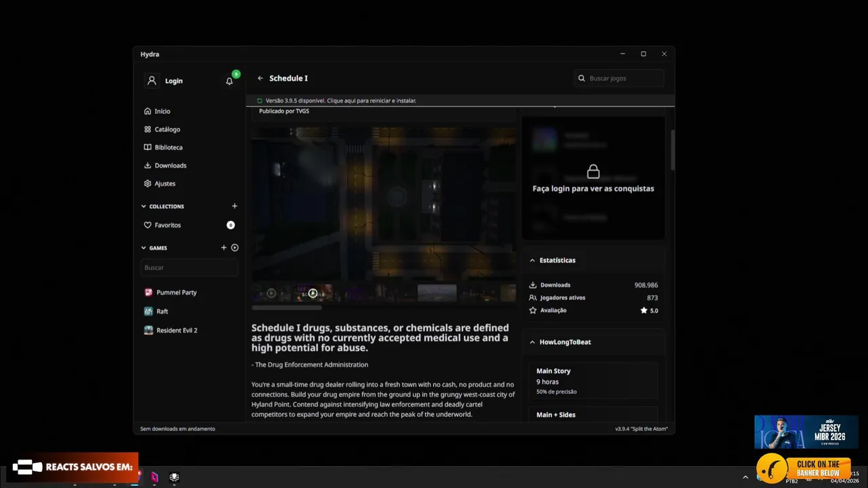The image size is (868, 488).
Task: Click the 'v3.9.4 "Split the Atom"' version text
Action: tap(642, 428)
